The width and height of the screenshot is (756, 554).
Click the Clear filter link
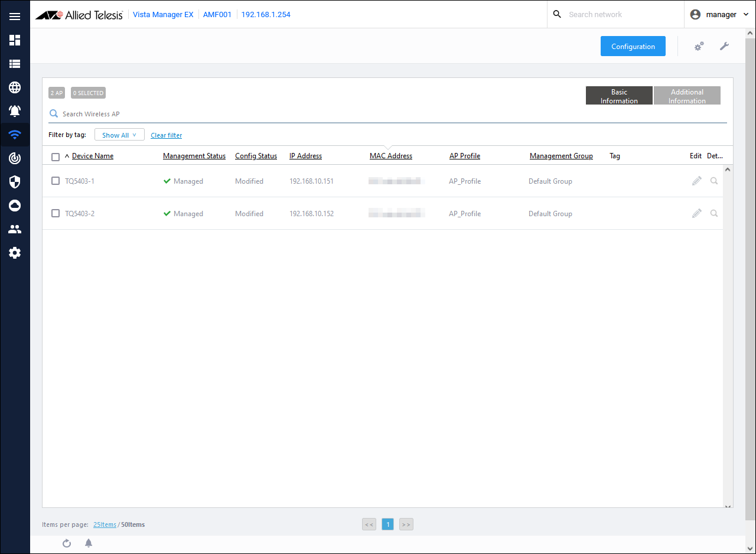point(166,135)
